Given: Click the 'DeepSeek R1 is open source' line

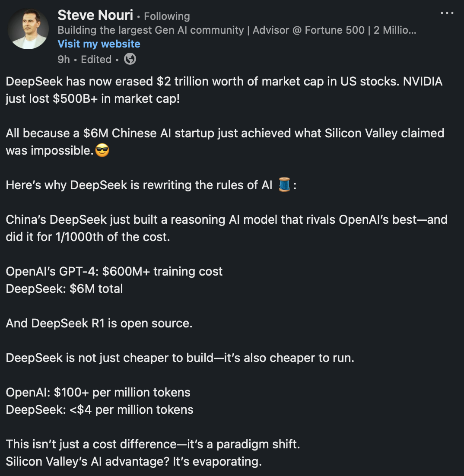Looking at the screenshot, I should pyautogui.click(x=99, y=323).
